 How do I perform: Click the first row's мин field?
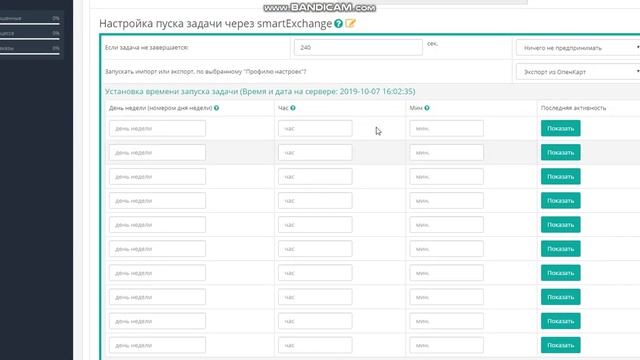click(447, 129)
